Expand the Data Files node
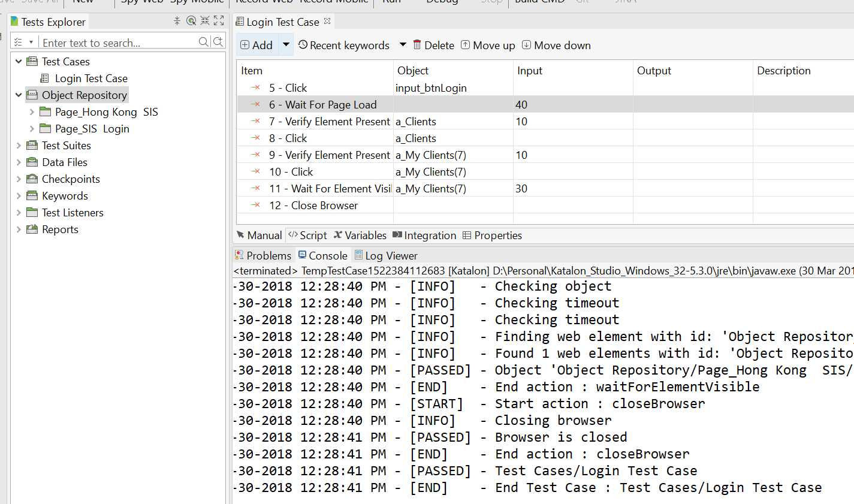The height and width of the screenshot is (504, 854). click(x=19, y=162)
